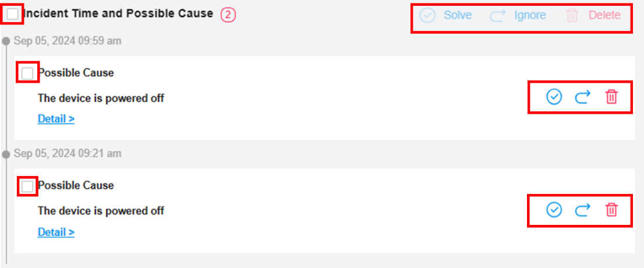
Task: Click delete trash icon for 09:21 am incident
Action: [611, 210]
